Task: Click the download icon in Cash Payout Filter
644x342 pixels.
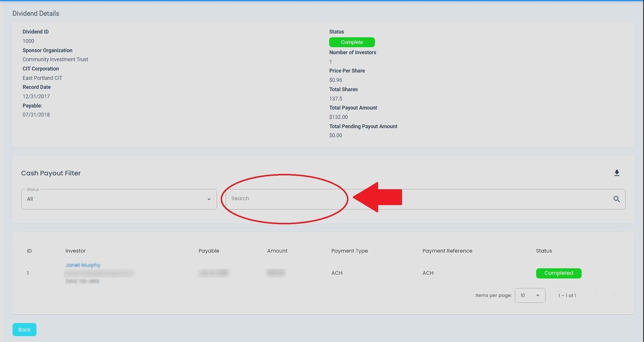Action: point(617,173)
